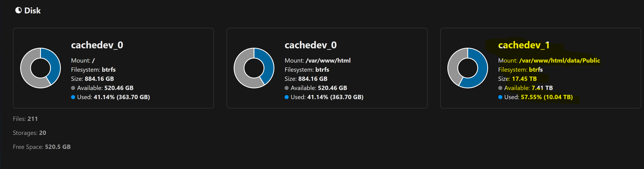The height and width of the screenshot is (169, 644).
Task: Click the Disk section heading text
Action: coord(33,11)
